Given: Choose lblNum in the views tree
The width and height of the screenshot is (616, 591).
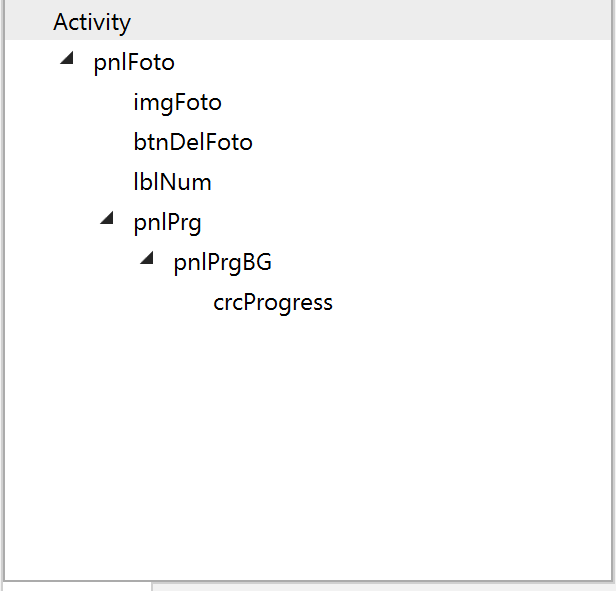Looking at the screenshot, I should click(x=172, y=183).
